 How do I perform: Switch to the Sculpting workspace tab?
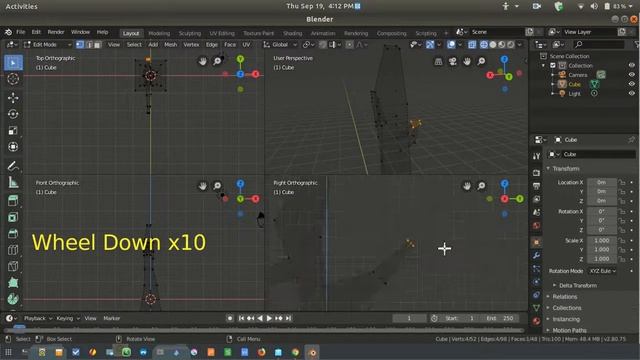click(x=190, y=33)
